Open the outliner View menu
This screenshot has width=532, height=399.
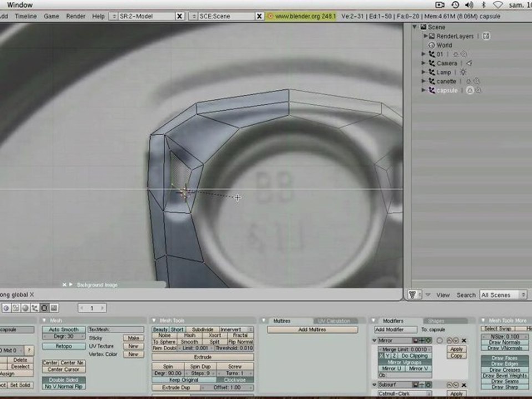pyautogui.click(x=443, y=295)
